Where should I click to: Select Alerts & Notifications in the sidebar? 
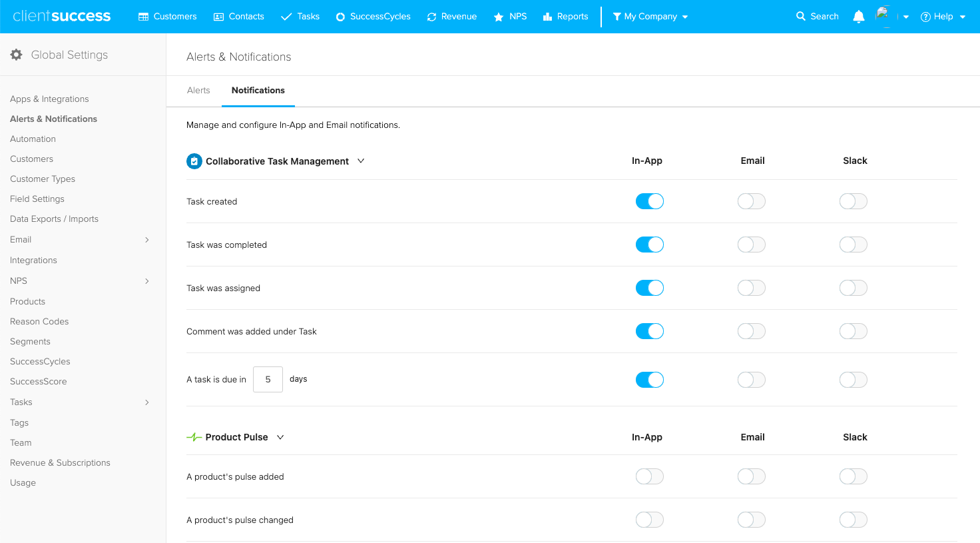pyautogui.click(x=53, y=119)
